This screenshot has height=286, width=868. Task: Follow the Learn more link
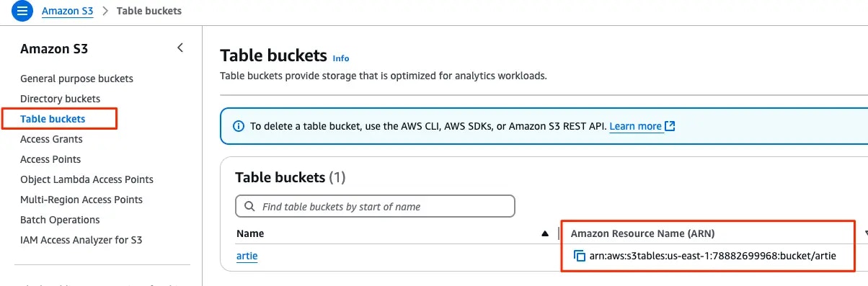click(x=635, y=126)
